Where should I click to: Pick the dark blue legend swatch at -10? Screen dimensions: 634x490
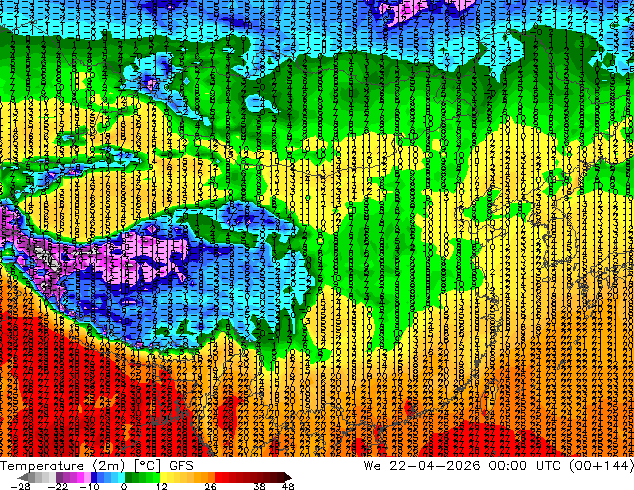(x=94, y=477)
